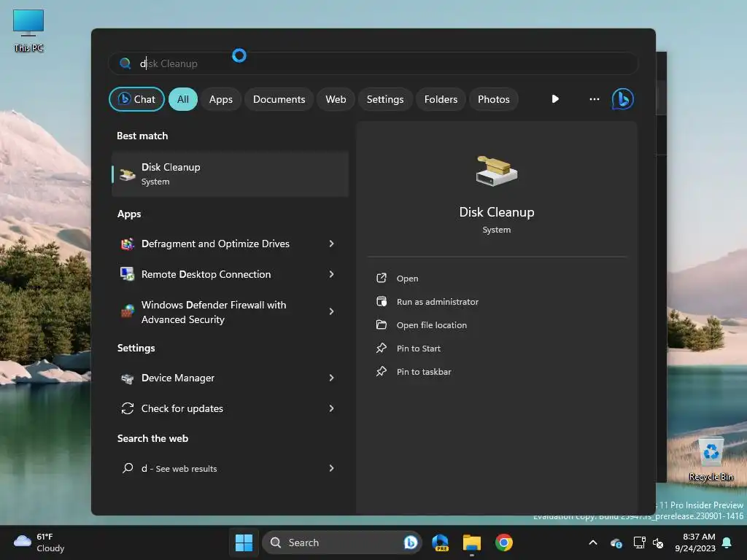747x560 pixels.
Task: Expand Windows Defender Firewall chevron
Action: (x=332, y=311)
